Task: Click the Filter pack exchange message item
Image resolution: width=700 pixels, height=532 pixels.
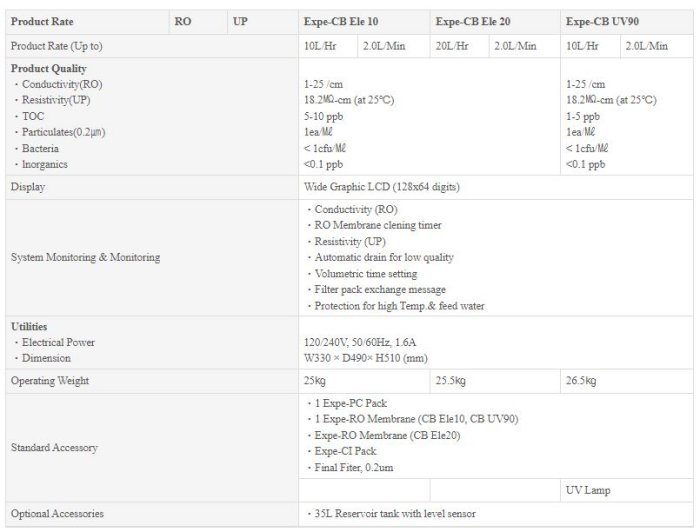Action: (x=383, y=289)
